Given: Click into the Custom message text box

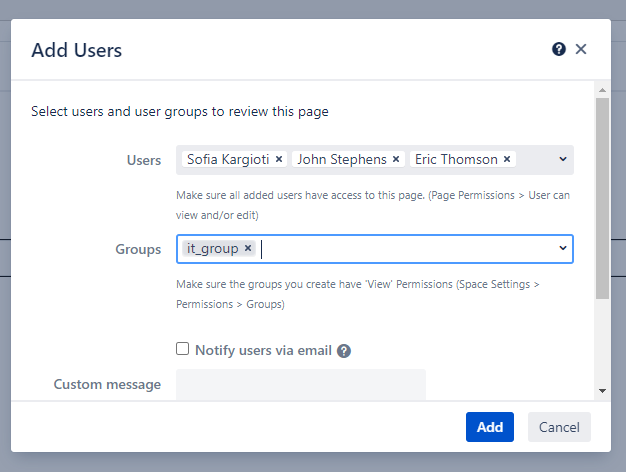Looking at the screenshot, I should click(x=300, y=384).
